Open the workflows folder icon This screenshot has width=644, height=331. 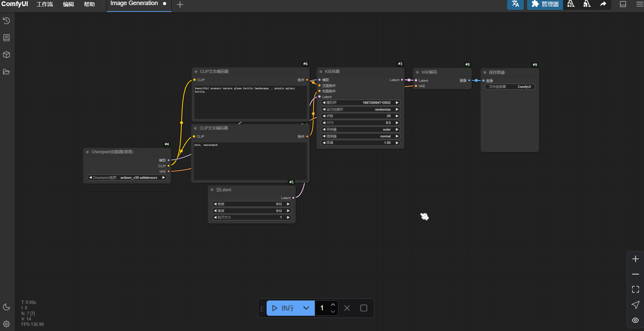(x=6, y=72)
